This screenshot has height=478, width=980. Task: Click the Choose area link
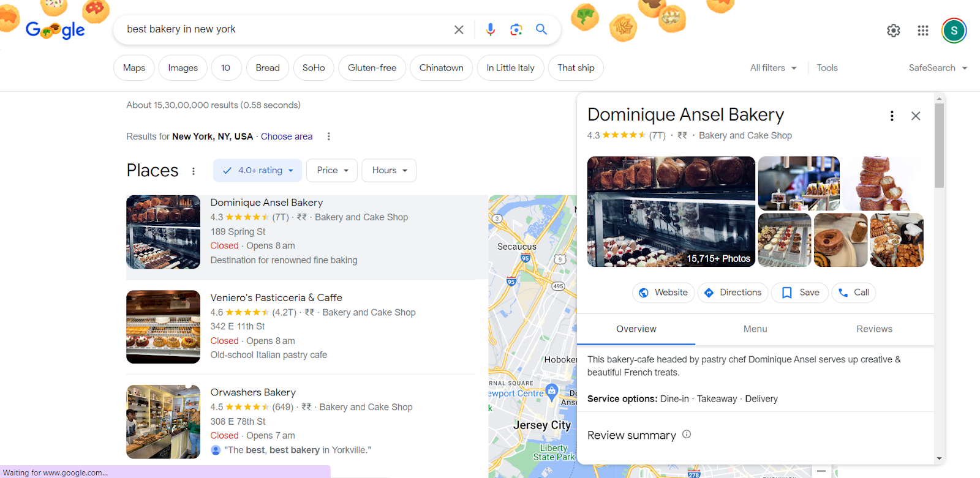(287, 136)
